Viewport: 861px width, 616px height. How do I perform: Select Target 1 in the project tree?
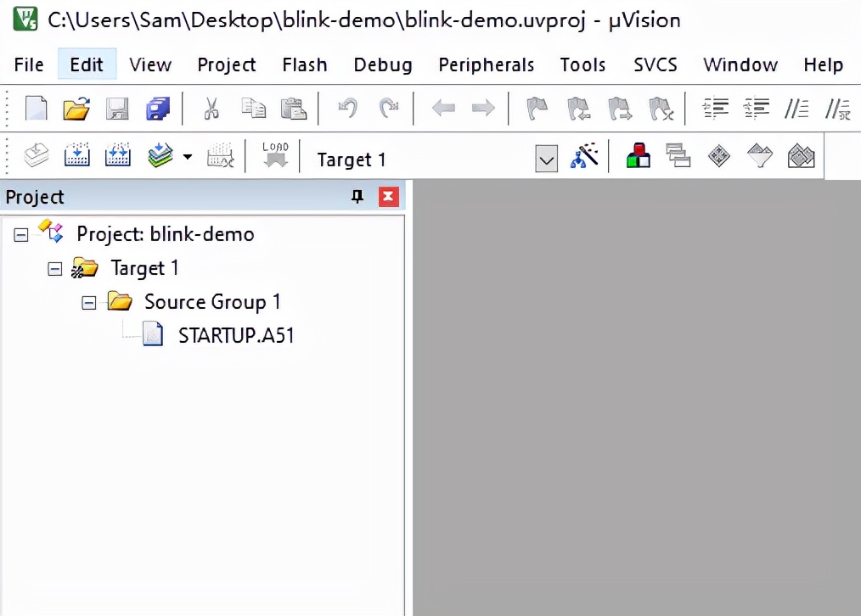click(x=144, y=268)
